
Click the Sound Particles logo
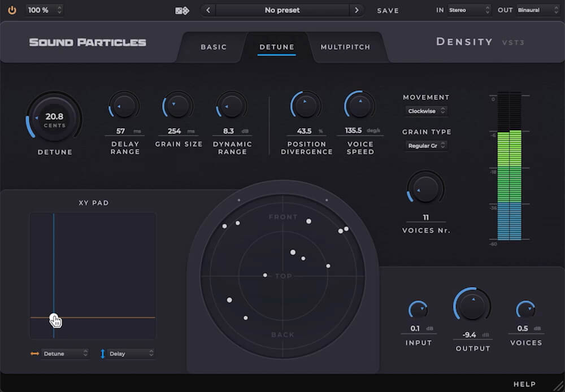tap(88, 42)
